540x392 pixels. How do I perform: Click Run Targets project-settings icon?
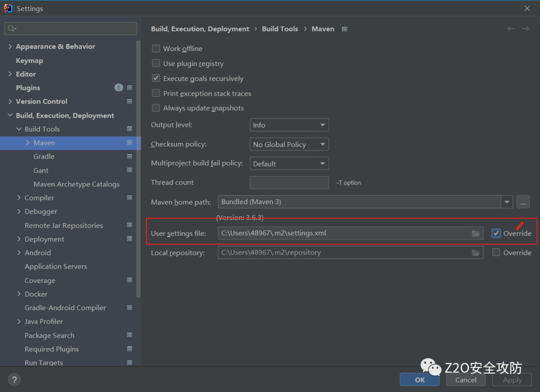click(x=129, y=362)
